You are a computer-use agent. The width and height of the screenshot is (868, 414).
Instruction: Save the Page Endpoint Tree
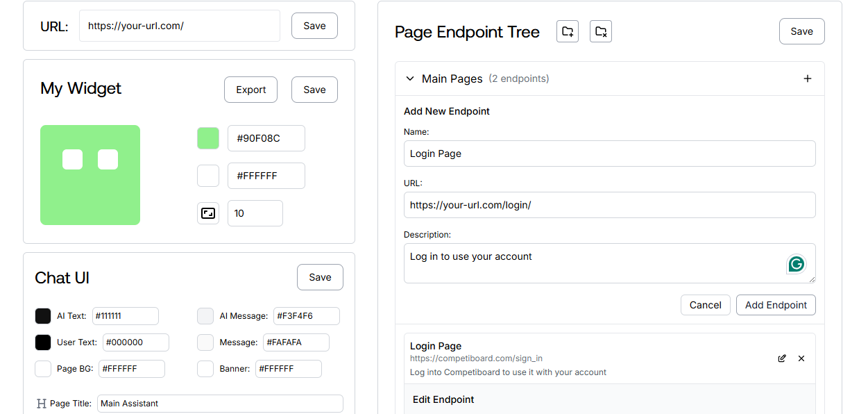click(802, 31)
